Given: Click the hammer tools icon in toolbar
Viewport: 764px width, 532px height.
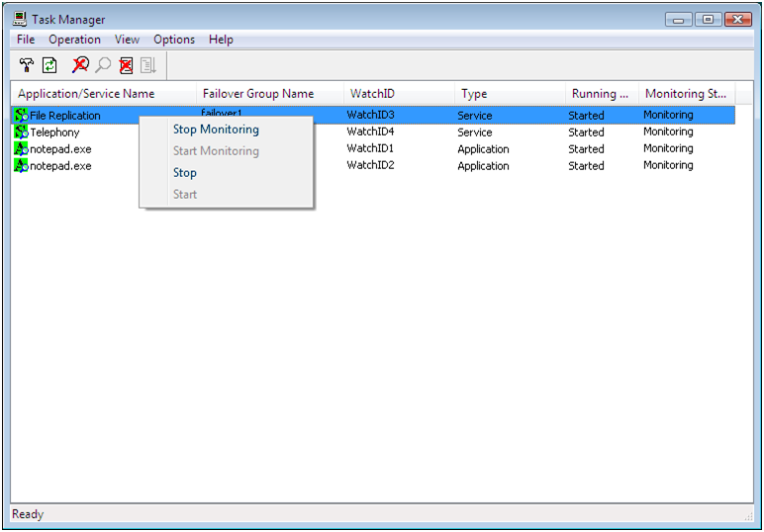Looking at the screenshot, I should [27, 65].
